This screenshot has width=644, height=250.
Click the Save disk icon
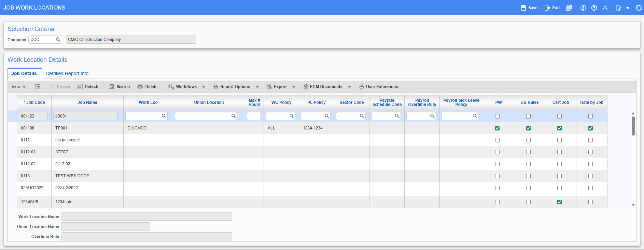click(x=523, y=8)
